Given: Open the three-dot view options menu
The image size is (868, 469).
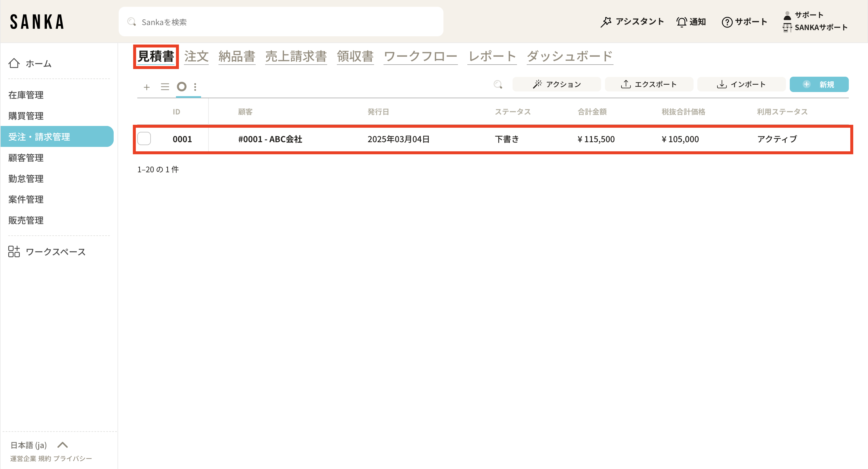Looking at the screenshot, I should pos(195,87).
